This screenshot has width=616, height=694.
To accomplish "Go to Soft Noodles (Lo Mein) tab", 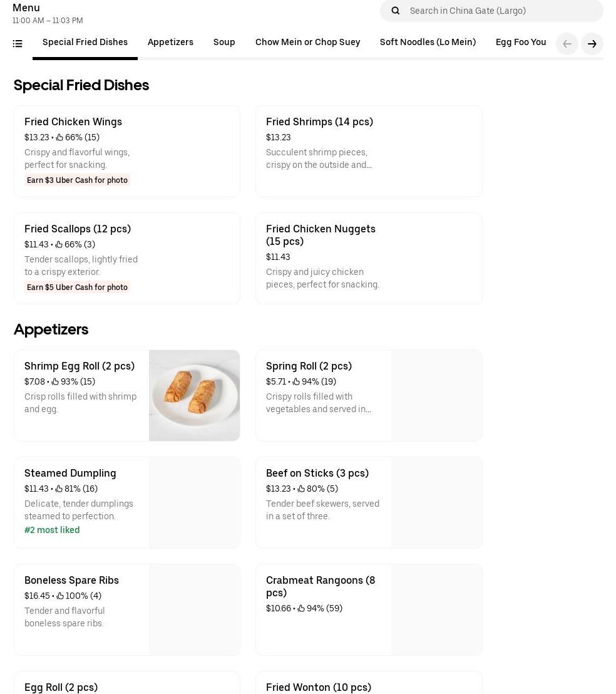I will pos(428,43).
